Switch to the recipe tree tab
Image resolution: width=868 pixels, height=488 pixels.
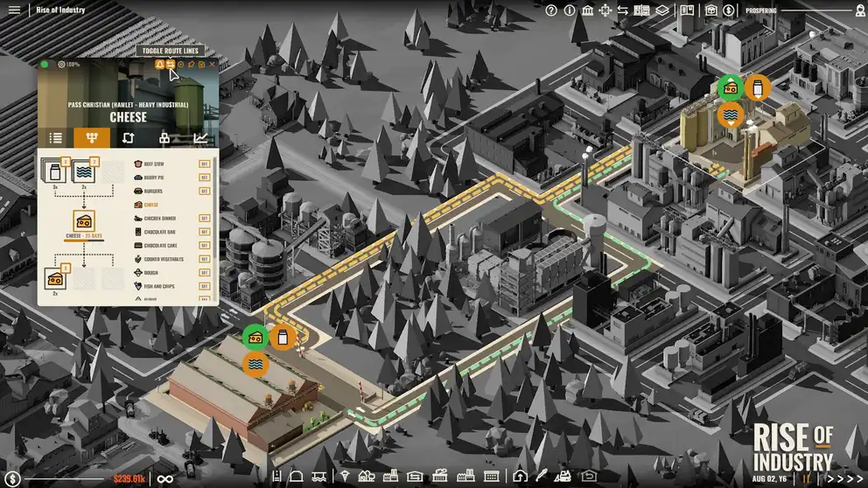pos(91,138)
